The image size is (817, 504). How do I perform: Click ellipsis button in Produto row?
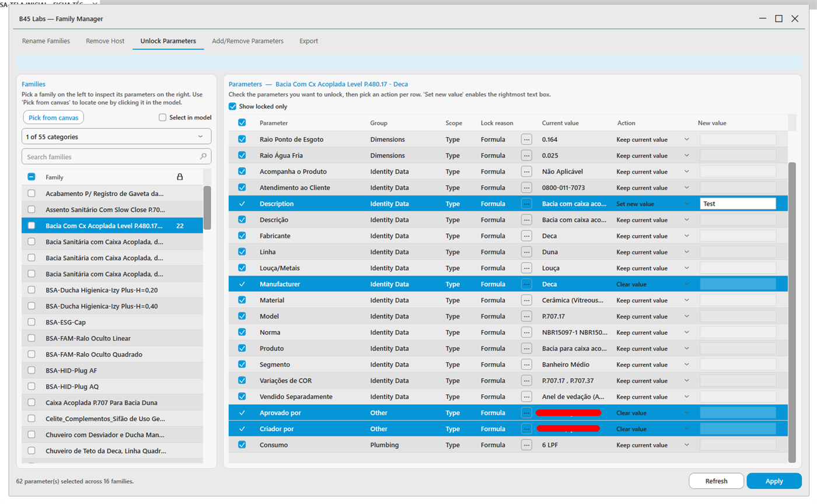[527, 348]
